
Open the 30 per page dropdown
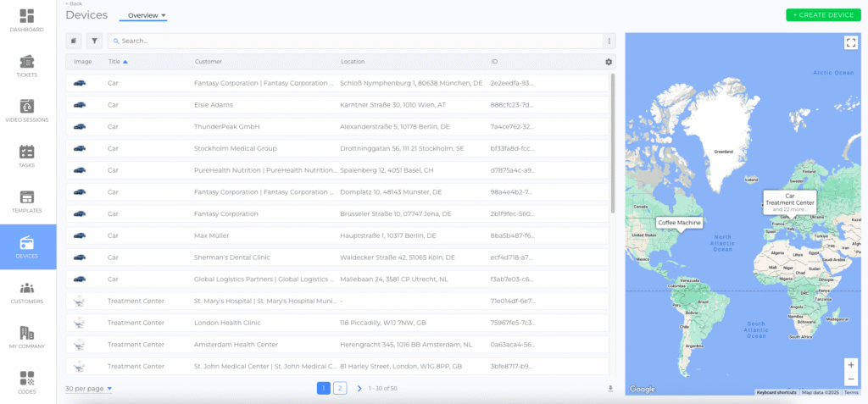pyautogui.click(x=89, y=389)
